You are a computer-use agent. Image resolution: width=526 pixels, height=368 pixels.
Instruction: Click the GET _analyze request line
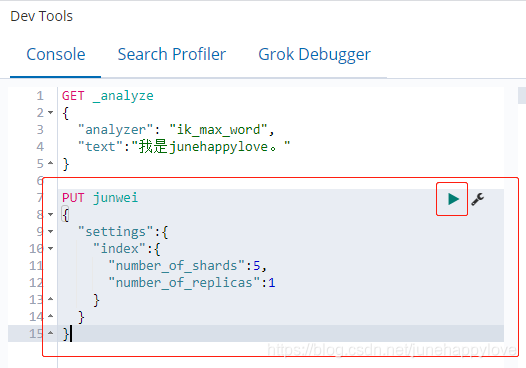(108, 96)
